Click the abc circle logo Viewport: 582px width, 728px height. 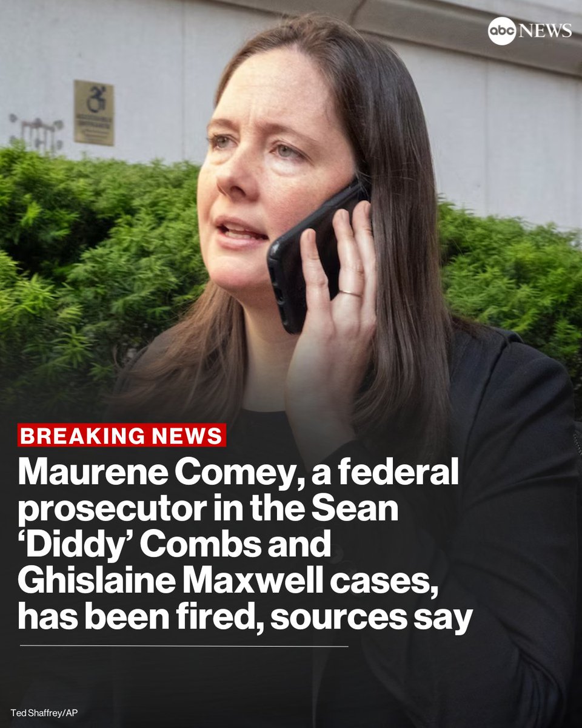tap(501, 30)
